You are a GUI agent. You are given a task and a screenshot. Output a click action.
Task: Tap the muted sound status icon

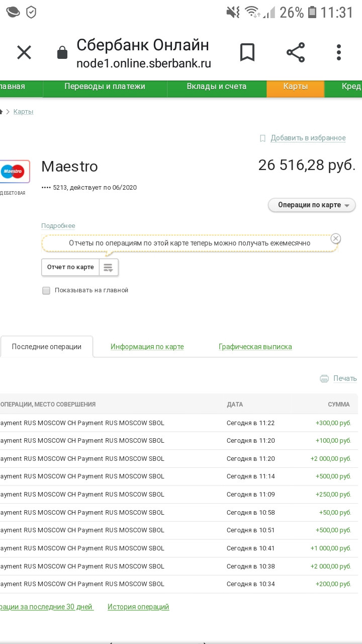(233, 12)
